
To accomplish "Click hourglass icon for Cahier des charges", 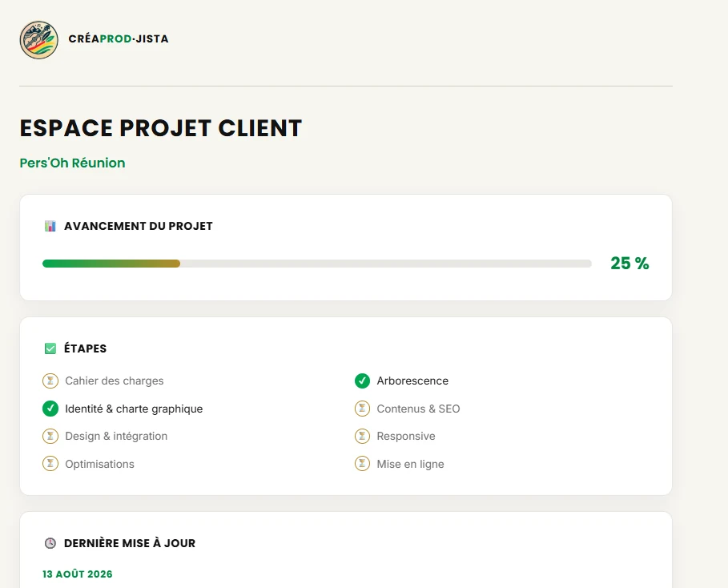I will click(50, 381).
